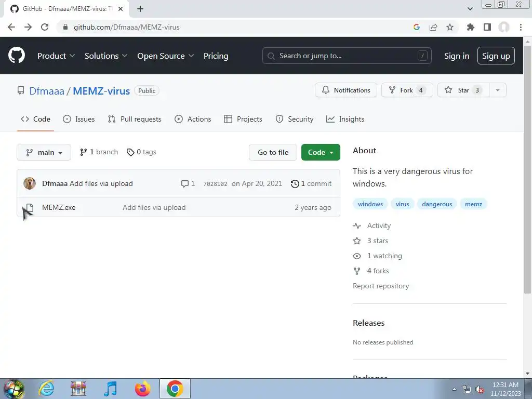Click the dangerous topic tag
Screen dimensions: 532x399
tap(436, 204)
